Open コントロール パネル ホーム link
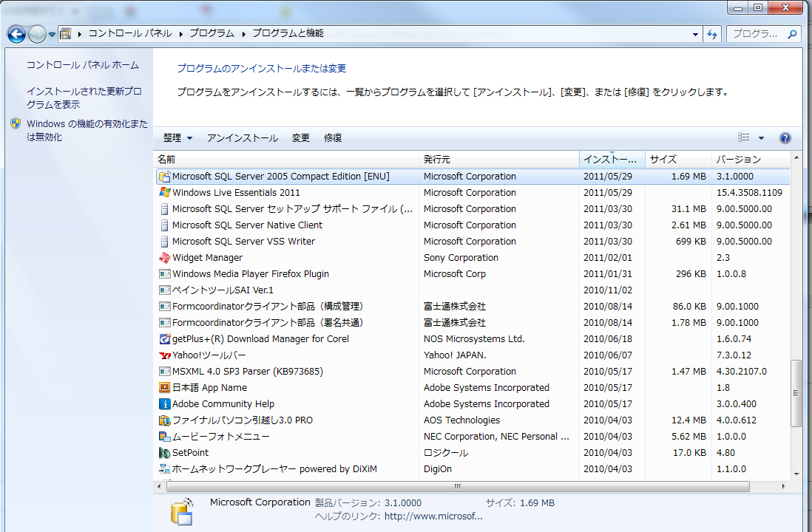The height and width of the screenshot is (532, 812). [83, 65]
